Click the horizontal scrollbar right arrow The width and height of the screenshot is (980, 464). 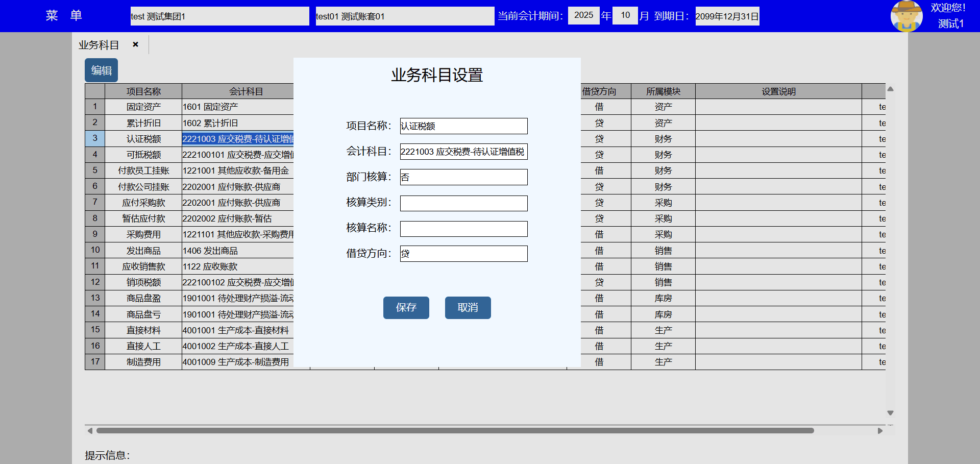pyautogui.click(x=880, y=431)
